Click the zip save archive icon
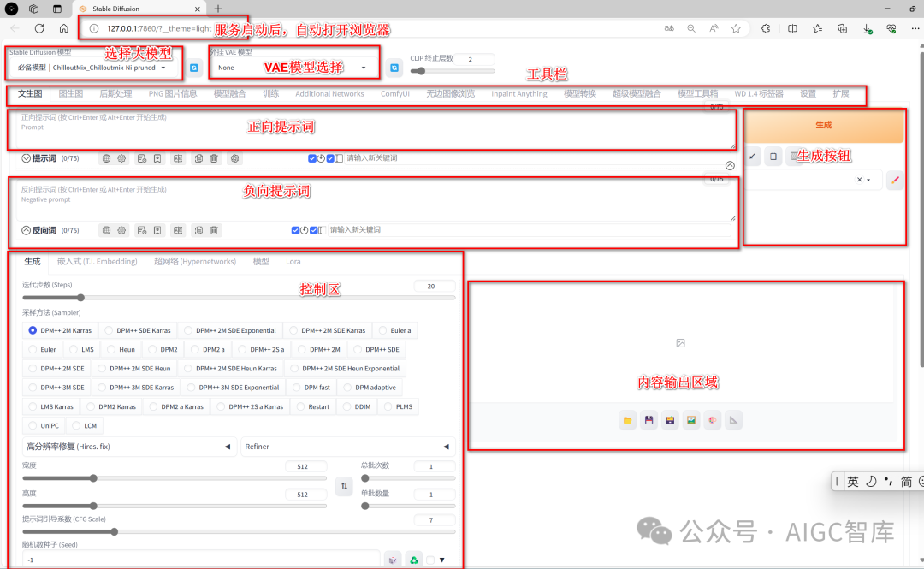The image size is (924, 569). 670,420
